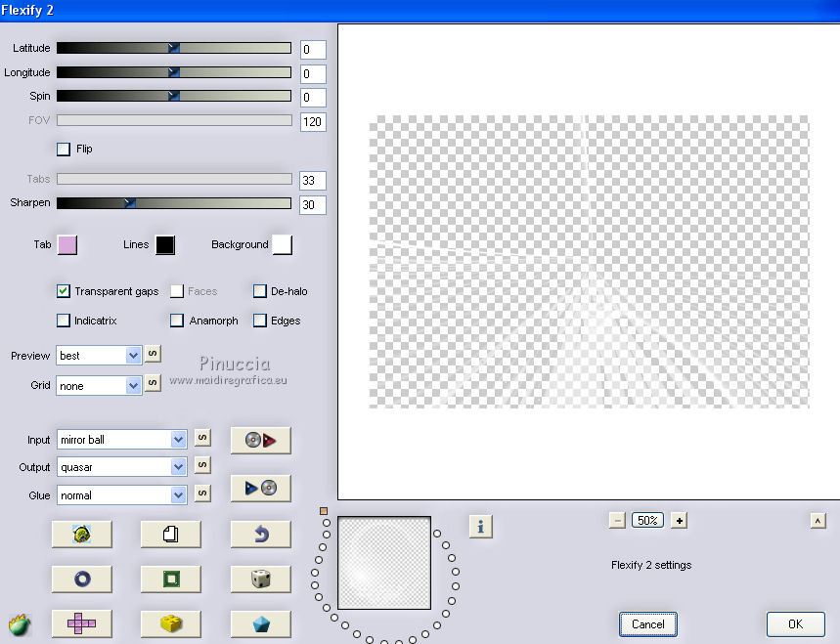This screenshot has width=840, height=644.
Task: Open the Output dropdown showing quasar
Action: (x=121, y=467)
